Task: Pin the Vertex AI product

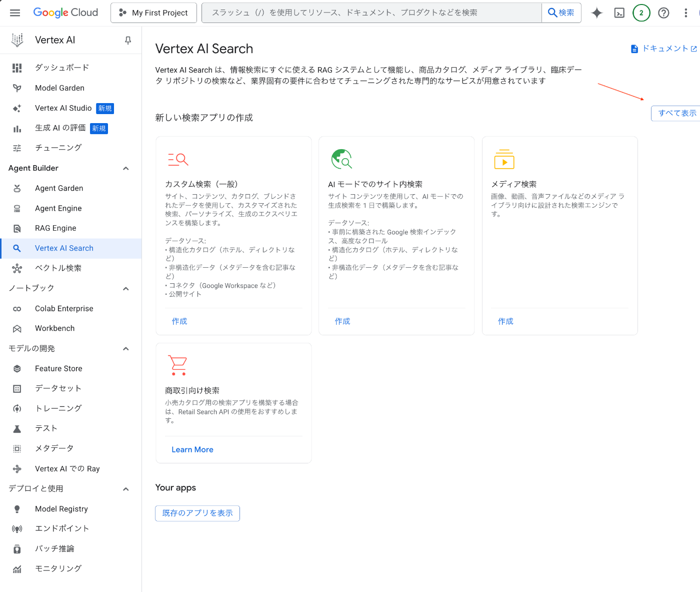Action: [x=128, y=40]
